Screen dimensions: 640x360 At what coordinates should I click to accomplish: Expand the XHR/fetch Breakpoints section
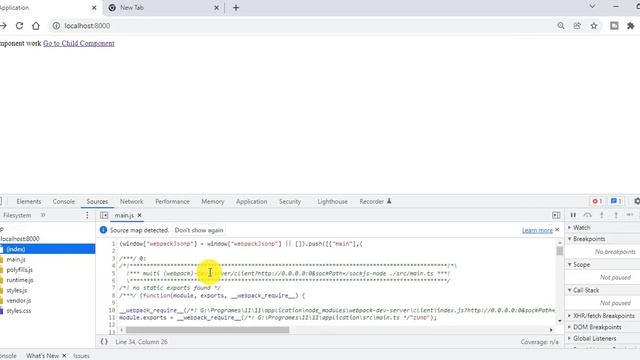click(603, 316)
